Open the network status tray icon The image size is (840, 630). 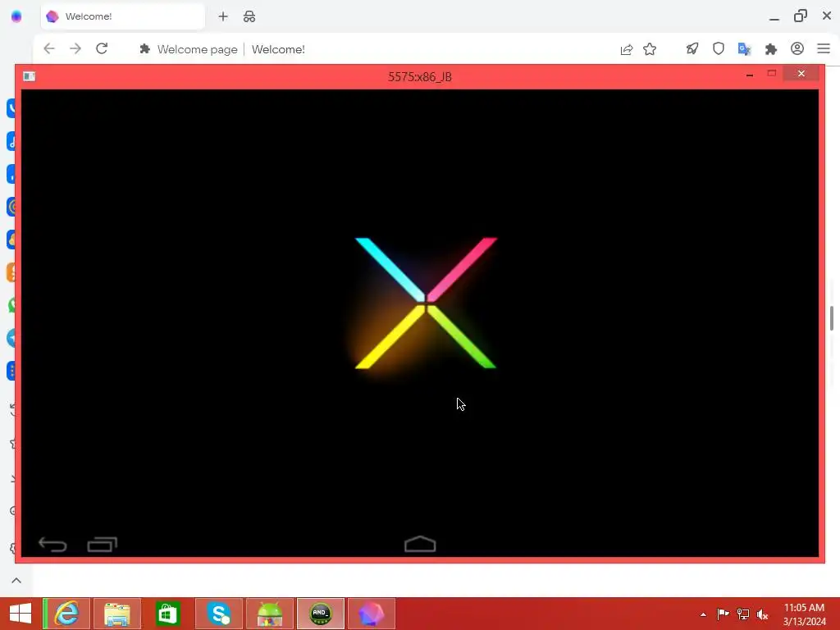(x=743, y=614)
